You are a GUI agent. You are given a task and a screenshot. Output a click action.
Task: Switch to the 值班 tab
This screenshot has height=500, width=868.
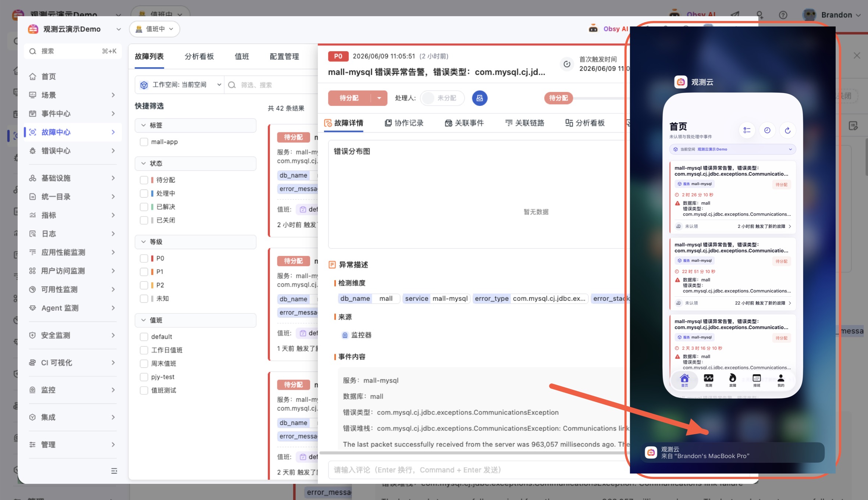click(x=242, y=57)
